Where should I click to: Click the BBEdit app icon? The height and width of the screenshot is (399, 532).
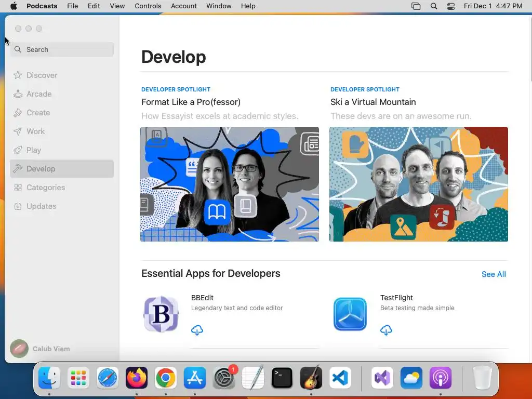coord(161,314)
